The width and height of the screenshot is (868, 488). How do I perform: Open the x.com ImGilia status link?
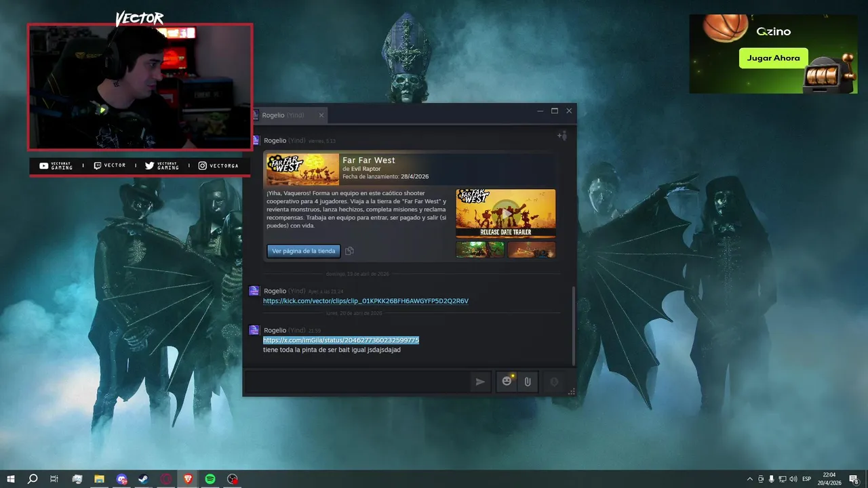(341, 340)
